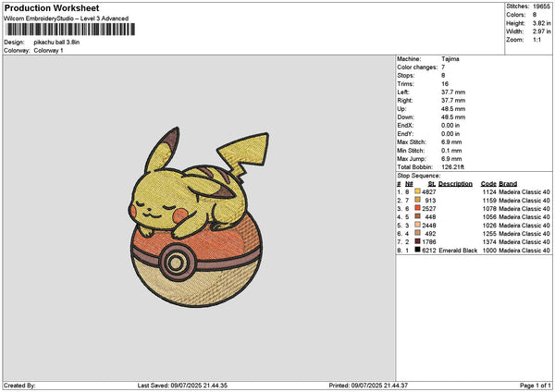Select the 'Page 1 of 1' footer text
Image resolution: width=555 pixels, height=392 pixels.
536,386
